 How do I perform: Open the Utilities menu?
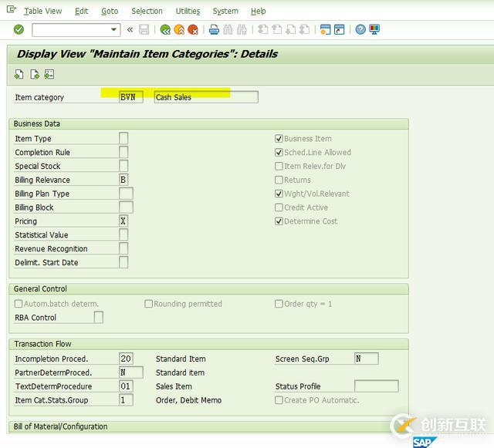coord(188,12)
